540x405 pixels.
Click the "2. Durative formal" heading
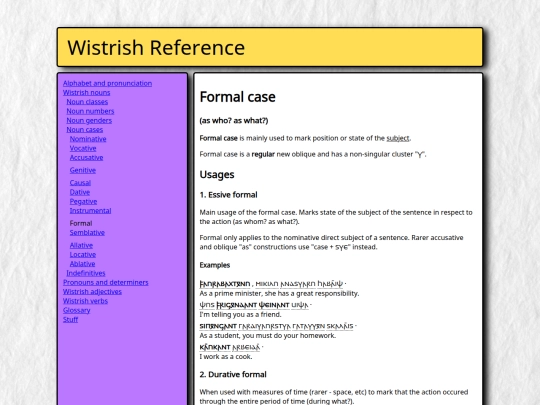pos(233,375)
